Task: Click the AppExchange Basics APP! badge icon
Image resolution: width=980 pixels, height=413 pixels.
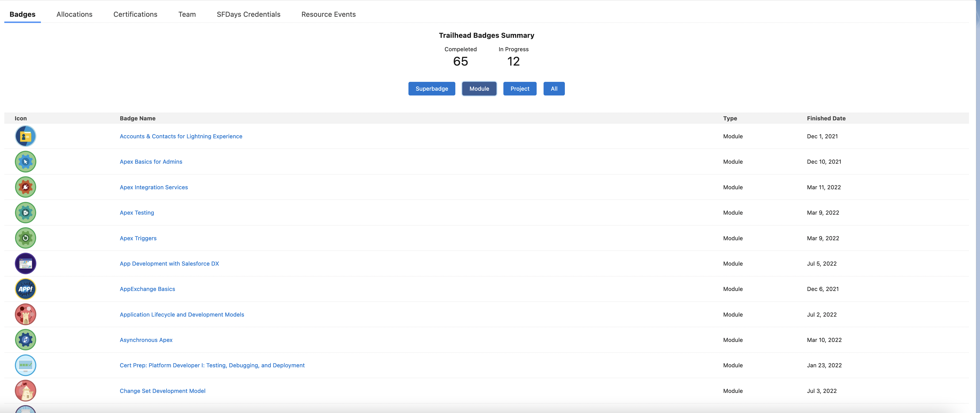Action: click(x=25, y=289)
